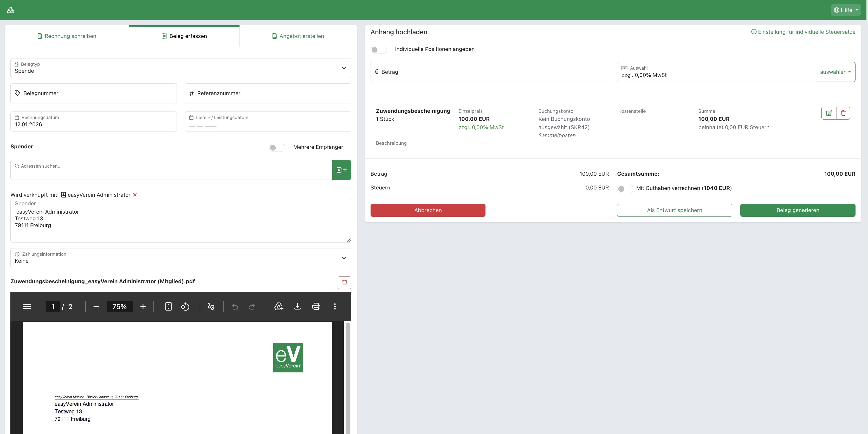Click the add new address contact icon

[x=341, y=170]
